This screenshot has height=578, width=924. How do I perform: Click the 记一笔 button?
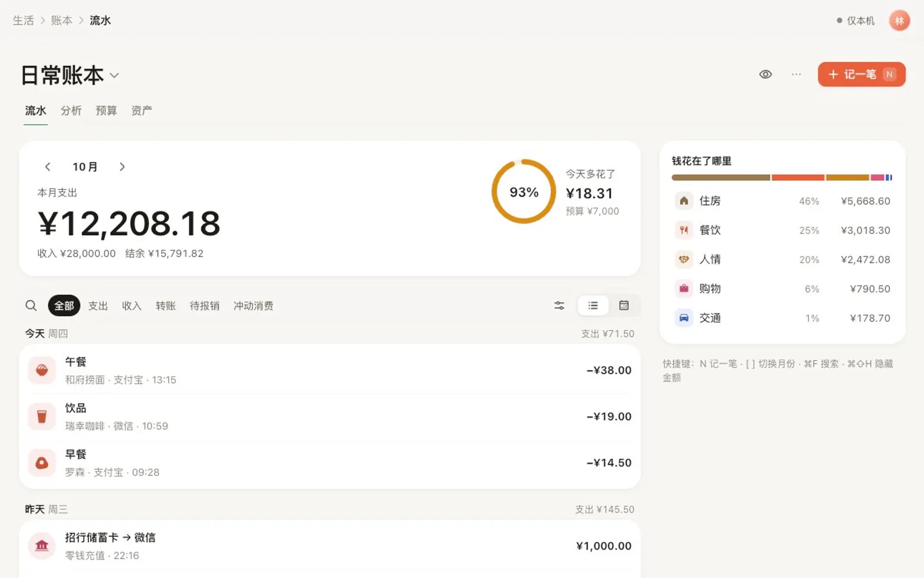click(x=862, y=74)
